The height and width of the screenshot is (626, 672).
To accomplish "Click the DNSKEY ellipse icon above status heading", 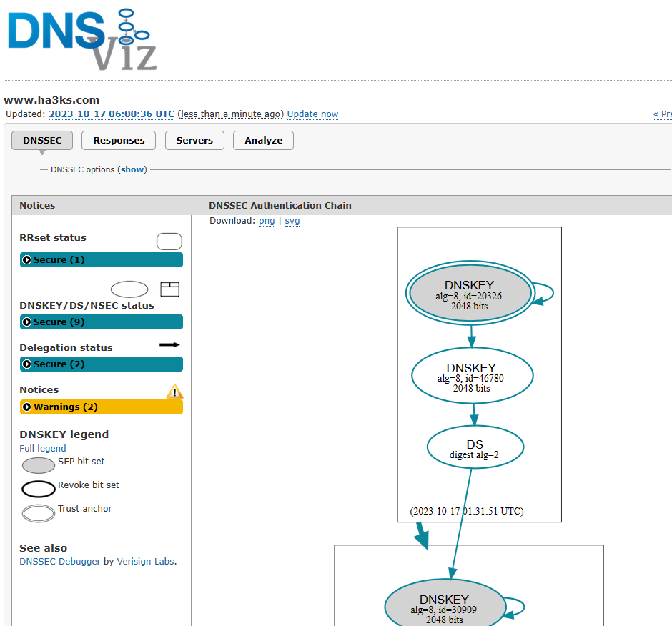I will coord(129,289).
